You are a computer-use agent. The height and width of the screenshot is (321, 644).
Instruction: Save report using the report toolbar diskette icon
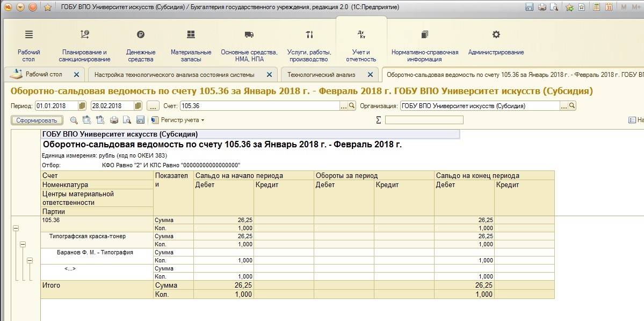click(x=140, y=120)
